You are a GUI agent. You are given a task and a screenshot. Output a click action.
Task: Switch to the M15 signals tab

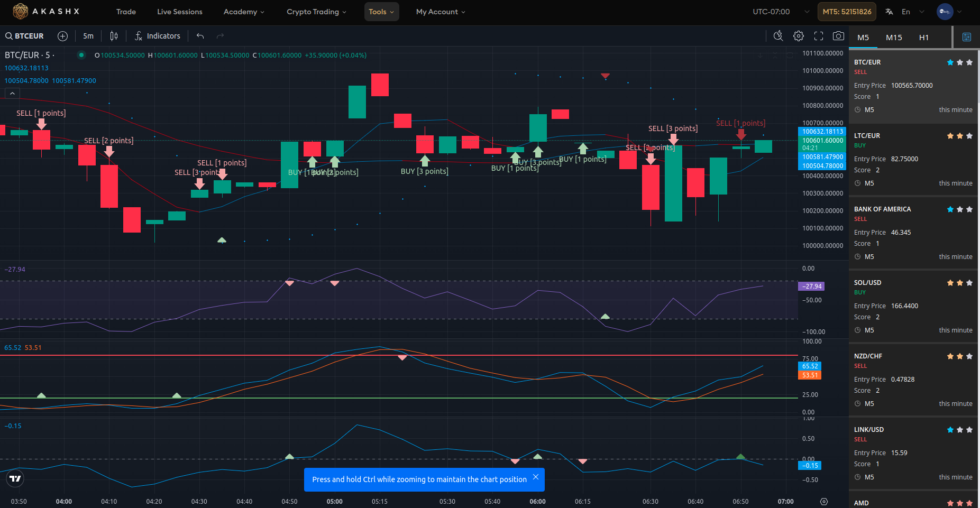tap(894, 38)
